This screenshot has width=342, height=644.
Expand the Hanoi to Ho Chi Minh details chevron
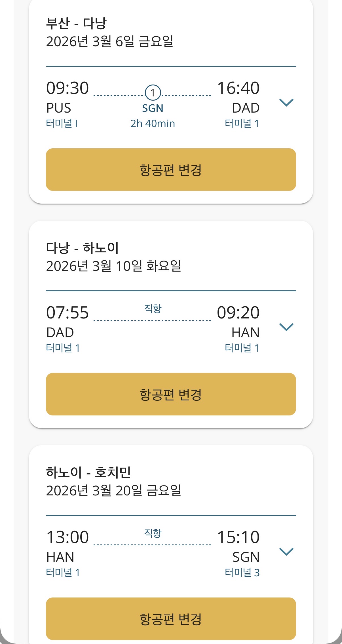pos(286,552)
